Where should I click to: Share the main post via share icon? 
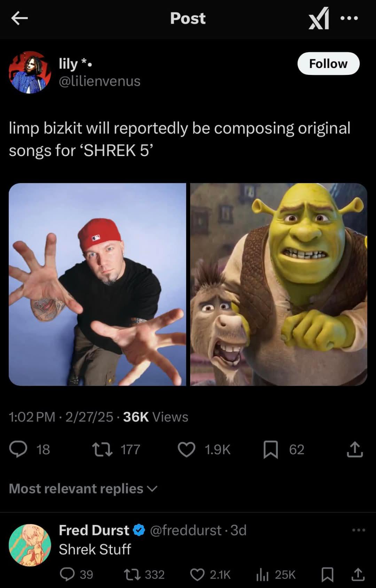pyautogui.click(x=355, y=449)
